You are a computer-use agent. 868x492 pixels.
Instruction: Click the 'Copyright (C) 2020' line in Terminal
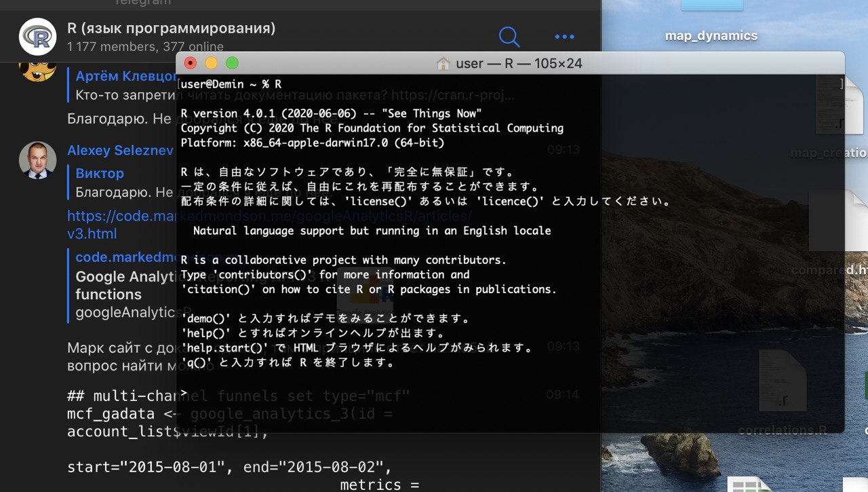point(372,128)
